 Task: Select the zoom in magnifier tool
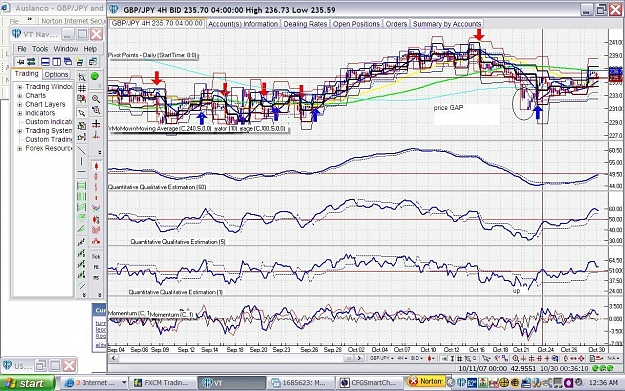[x=96, y=98]
